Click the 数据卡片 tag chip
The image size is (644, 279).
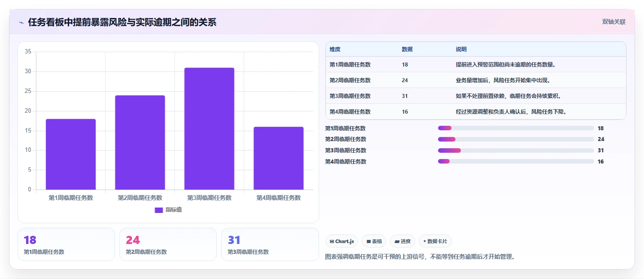coord(435,241)
